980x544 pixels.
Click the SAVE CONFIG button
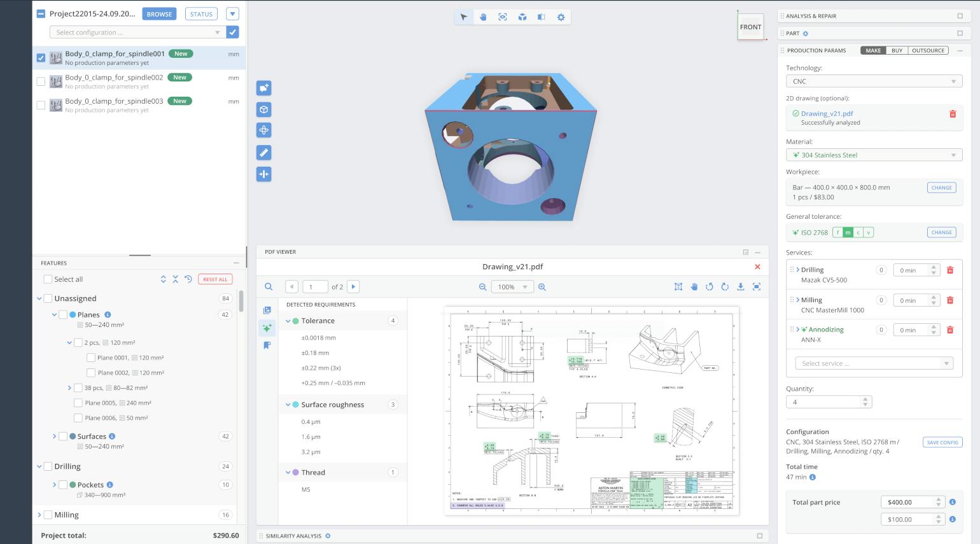[942, 442]
